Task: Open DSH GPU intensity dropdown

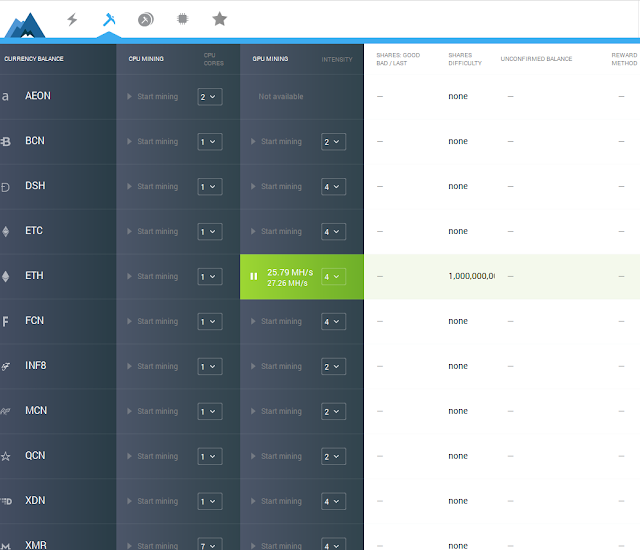Action: (333, 186)
